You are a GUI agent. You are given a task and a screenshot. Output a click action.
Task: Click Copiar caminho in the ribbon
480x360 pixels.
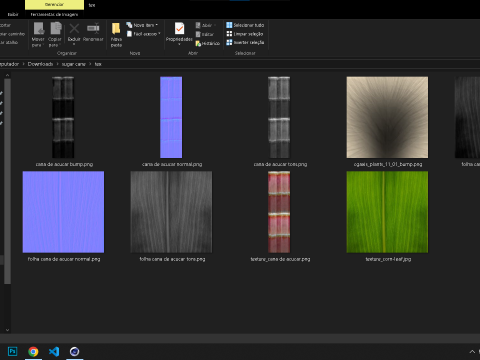[x=12, y=34]
